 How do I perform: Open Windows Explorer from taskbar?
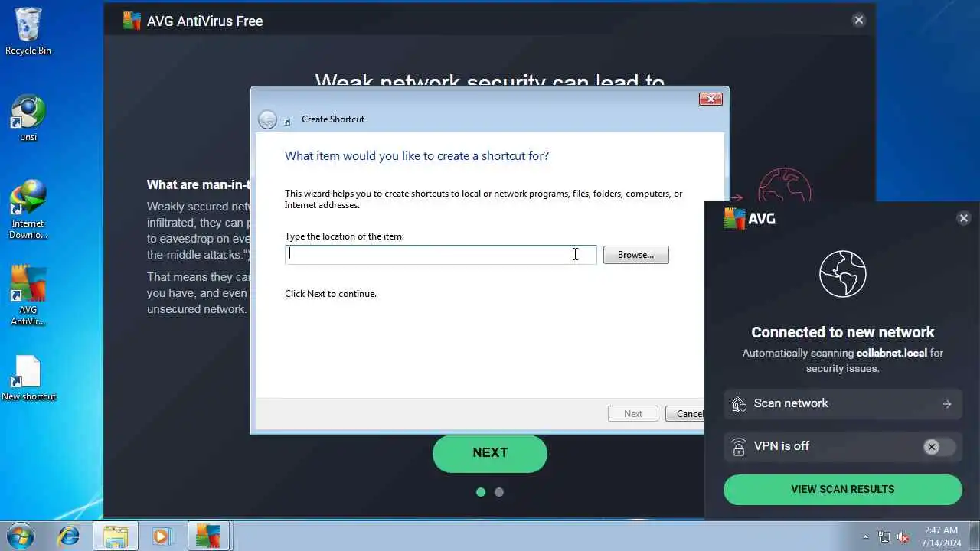(116, 536)
